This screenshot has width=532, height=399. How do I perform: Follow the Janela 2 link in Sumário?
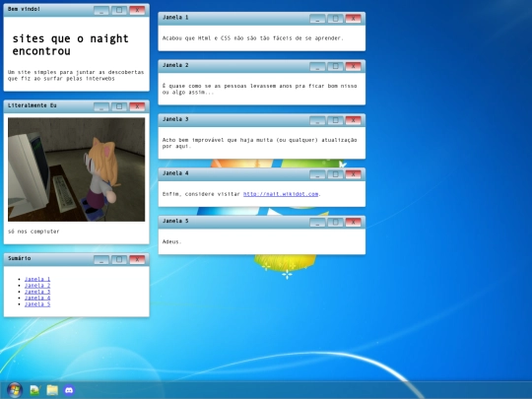(x=37, y=286)
